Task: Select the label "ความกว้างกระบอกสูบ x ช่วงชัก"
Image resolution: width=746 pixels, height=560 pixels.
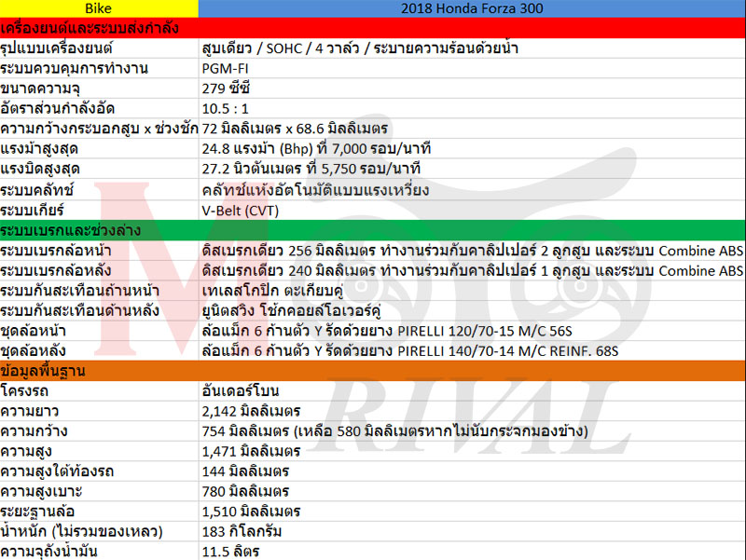Action: 99,129
